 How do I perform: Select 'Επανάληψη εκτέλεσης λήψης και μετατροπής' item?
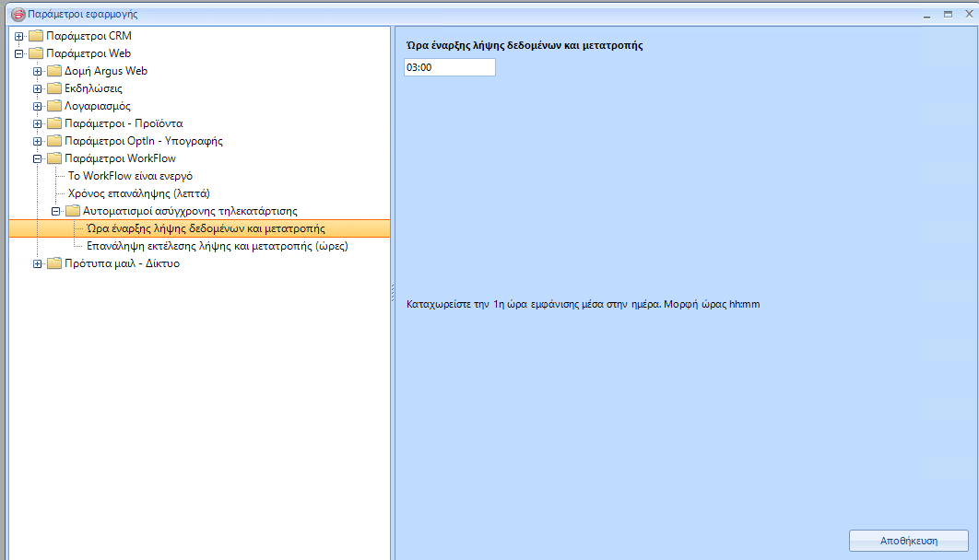pyautogui.click(x=217, y=247)
